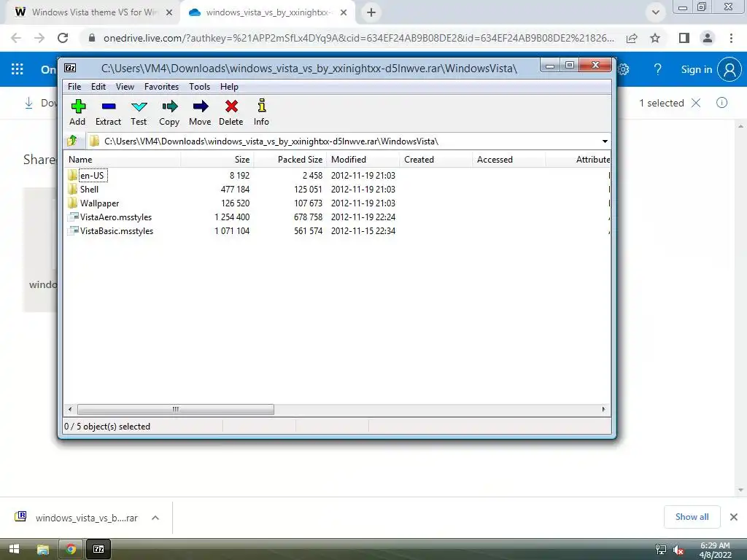Sort by the Name column header
This screenshot has height=560, width=747.
[x=123, y=160]
